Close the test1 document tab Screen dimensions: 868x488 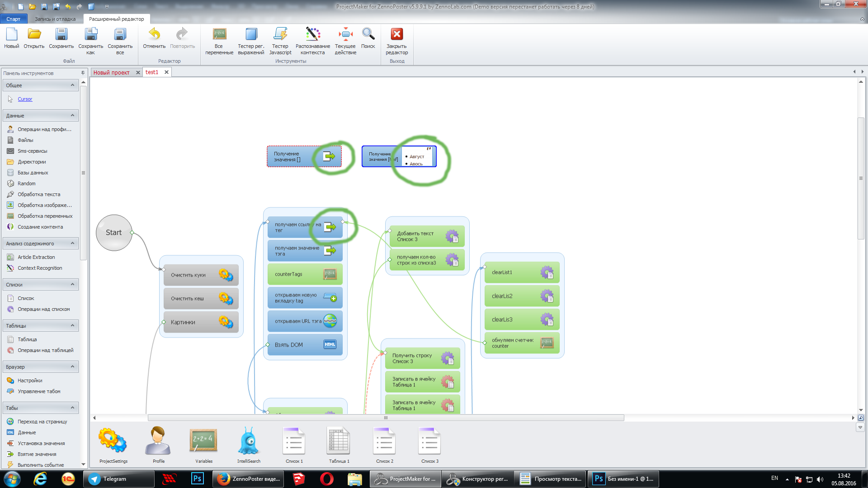pos(166,72)
